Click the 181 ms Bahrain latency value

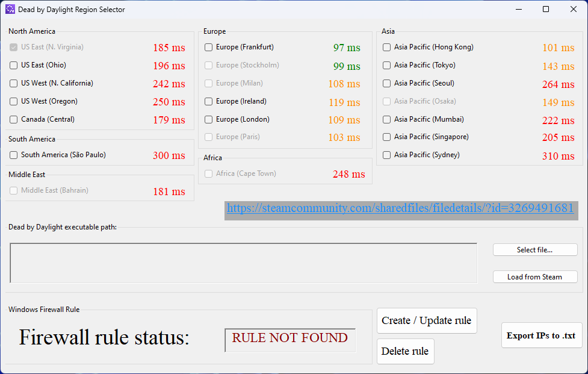169,192
